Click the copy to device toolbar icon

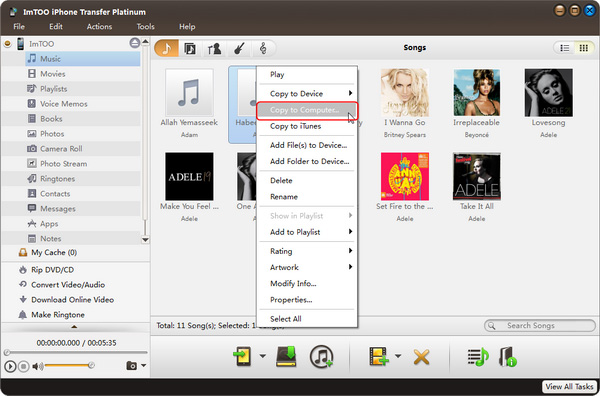[x=242, y=356]
